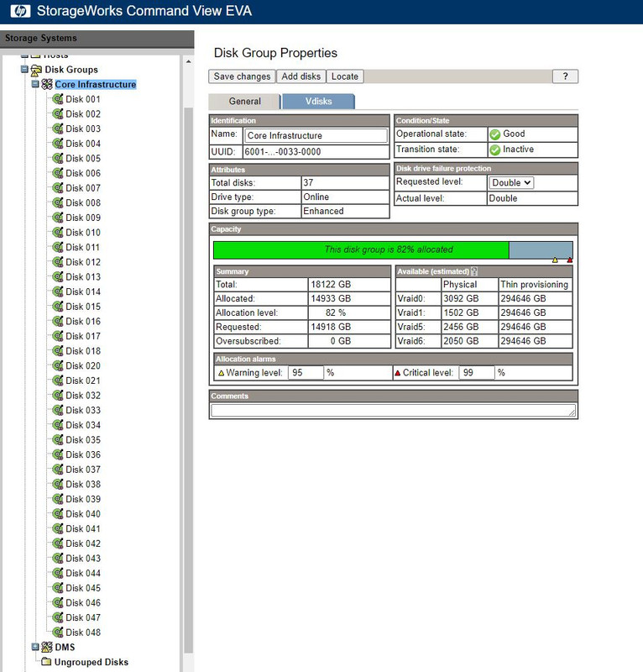Collapse the Core Infrastructure tree node

[35, 84]
